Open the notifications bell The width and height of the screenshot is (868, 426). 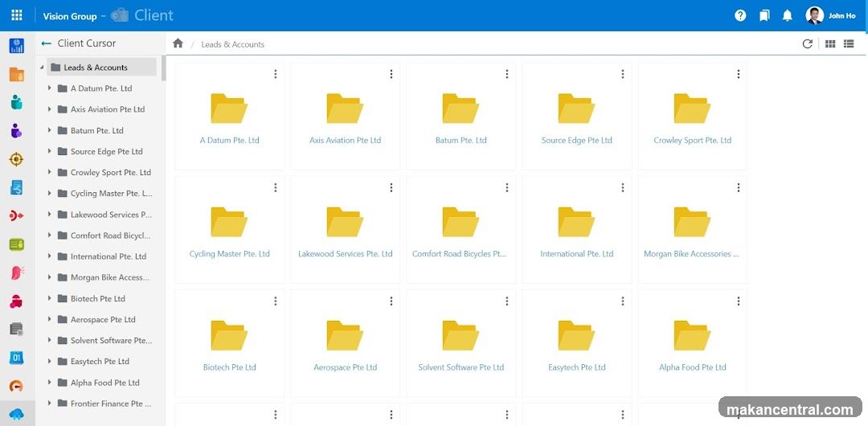[787, 15]
